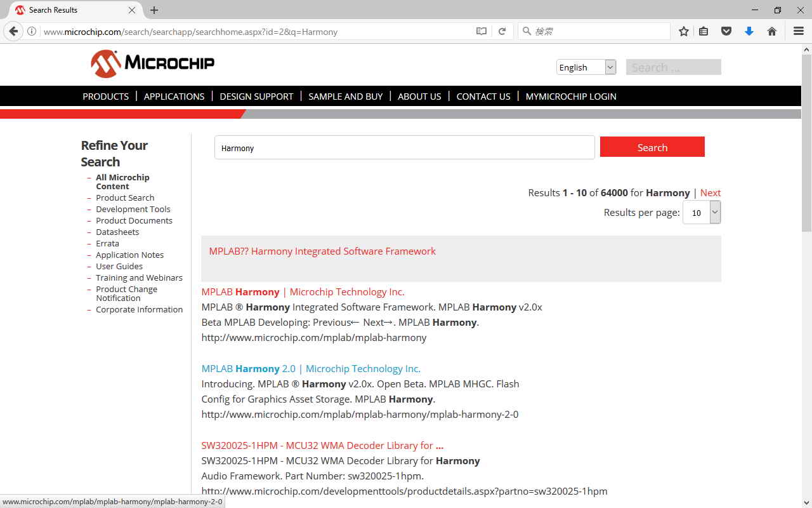Open the Results per page dropdown
This screenshot has height=508, width=812.
(702, 213)
